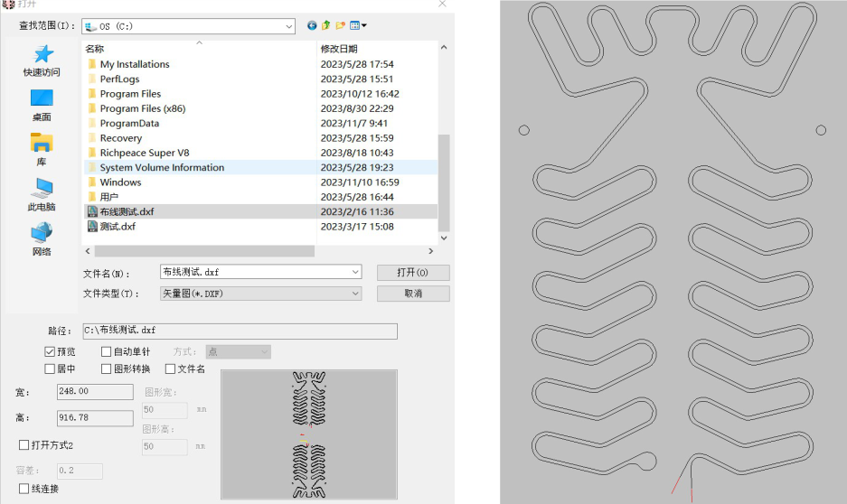This screenshot has width=847, height=504.
Task: Enable the 文件名 checkbox
Action: (x=170, y=369)
